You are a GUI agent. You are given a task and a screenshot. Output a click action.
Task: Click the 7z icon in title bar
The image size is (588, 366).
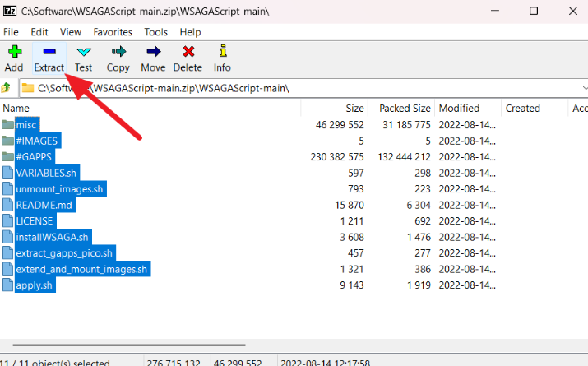[x=9, y=11]
